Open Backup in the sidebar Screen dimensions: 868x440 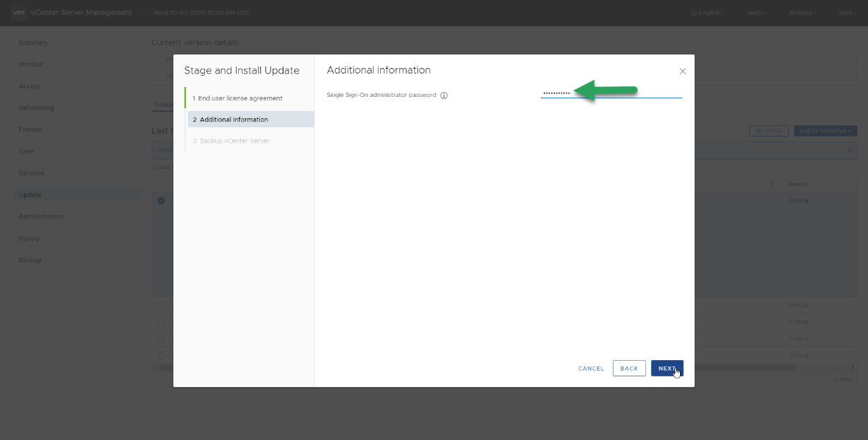point(30,260)
